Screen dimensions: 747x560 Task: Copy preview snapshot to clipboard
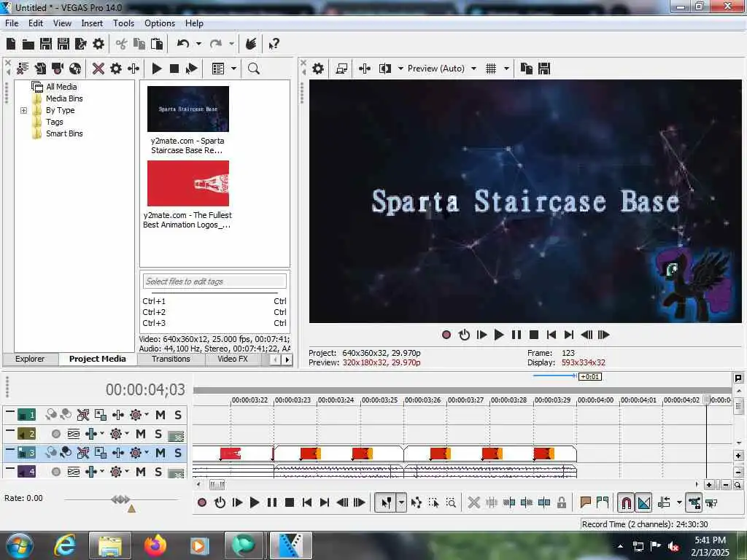[x=527, y=69]
